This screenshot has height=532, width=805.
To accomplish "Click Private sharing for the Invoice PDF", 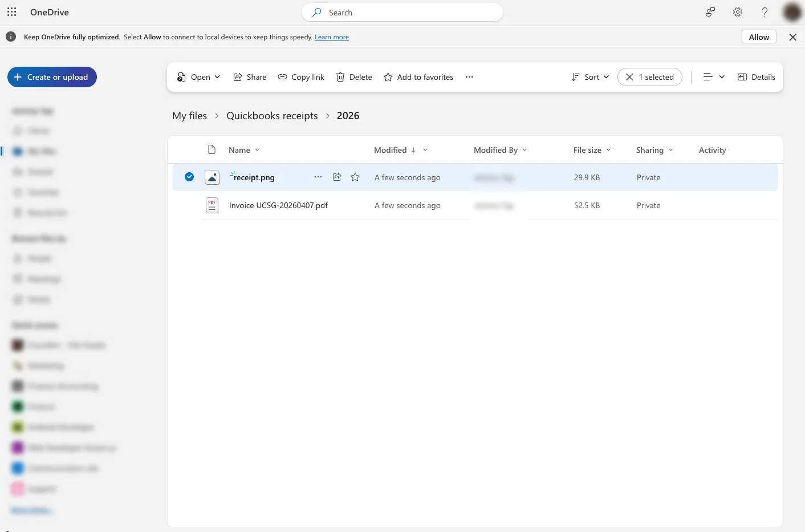I will point(648,205).
